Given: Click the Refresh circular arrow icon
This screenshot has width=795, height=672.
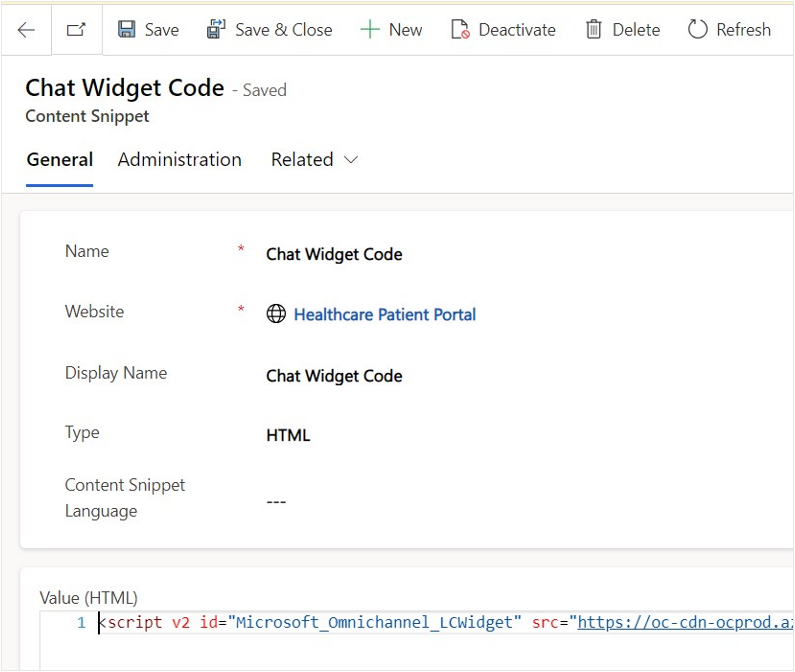Looking at the screenshot, I should click(697, 29).
